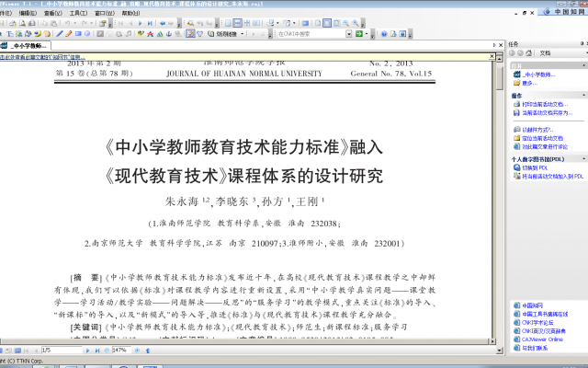Click 切换到 PDL link
The width and height of the screenshot is (588, 368).
pyautogui.click(x=535, y=167)
